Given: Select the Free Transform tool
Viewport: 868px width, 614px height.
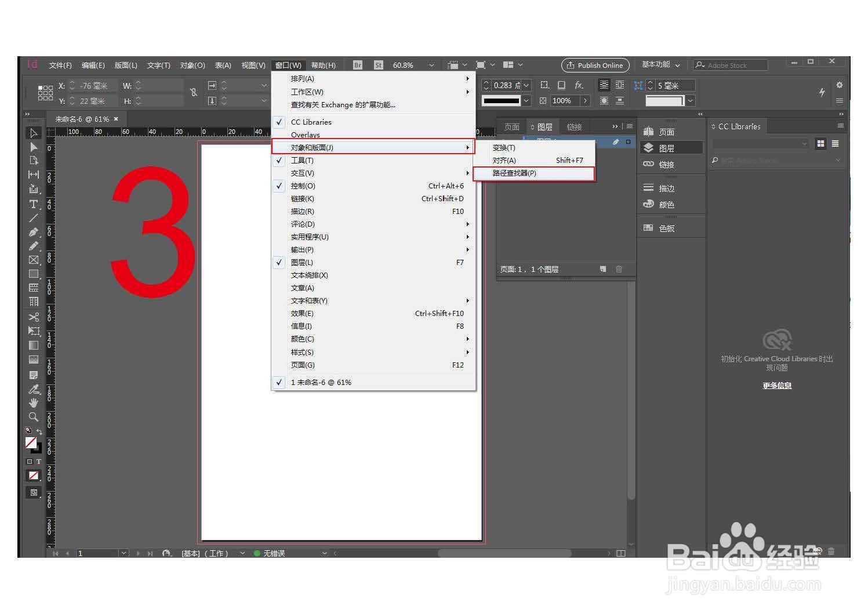Looking at the screenshot, I should [33, 331].
